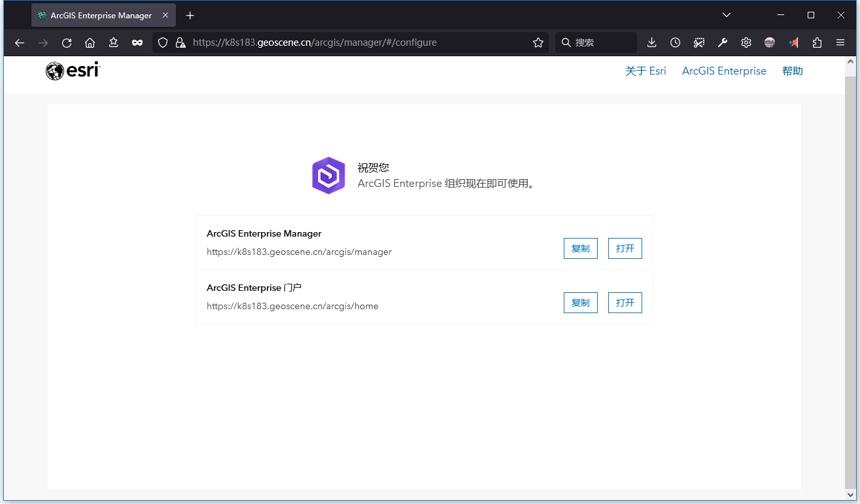Go back to the previous page

click(20, 42)
